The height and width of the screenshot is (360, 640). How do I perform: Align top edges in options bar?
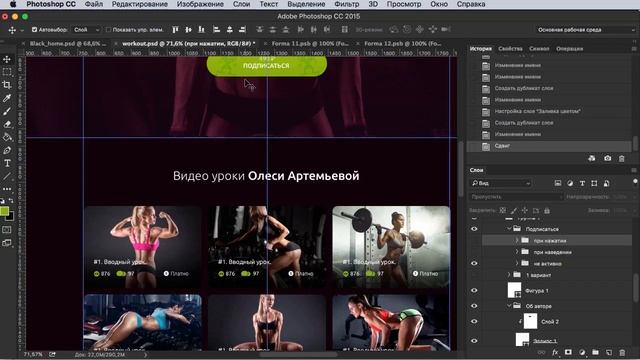[175, 29]
